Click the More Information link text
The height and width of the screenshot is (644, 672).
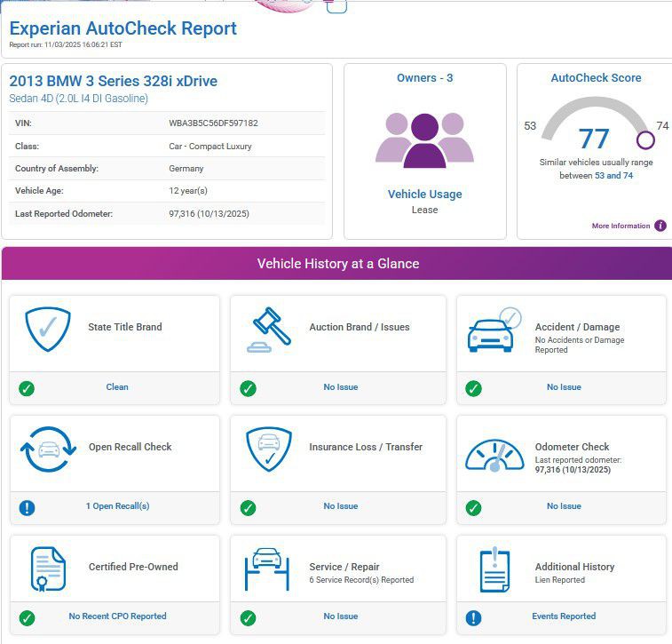621,227
